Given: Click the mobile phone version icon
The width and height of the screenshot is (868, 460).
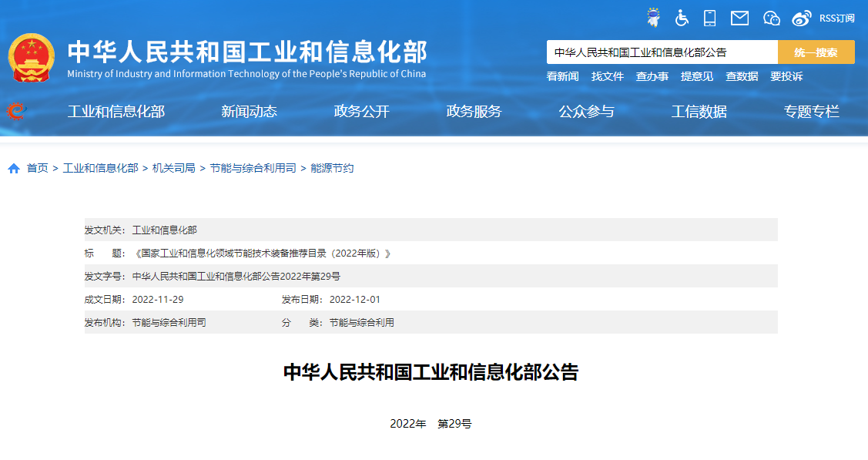Looking at the screenshot, I should tap(709, 18).
